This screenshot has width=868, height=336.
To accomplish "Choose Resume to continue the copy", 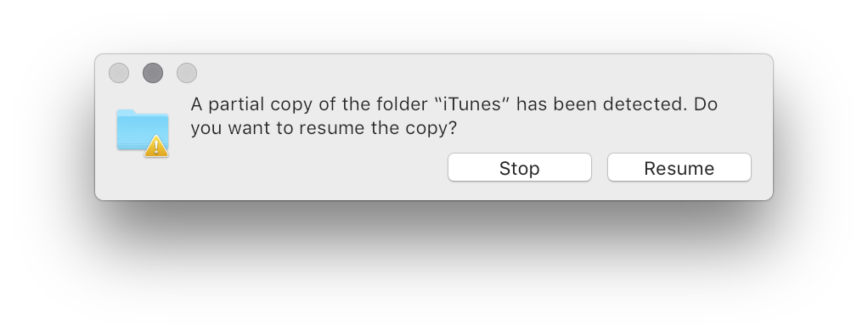I will click(679, 167).
